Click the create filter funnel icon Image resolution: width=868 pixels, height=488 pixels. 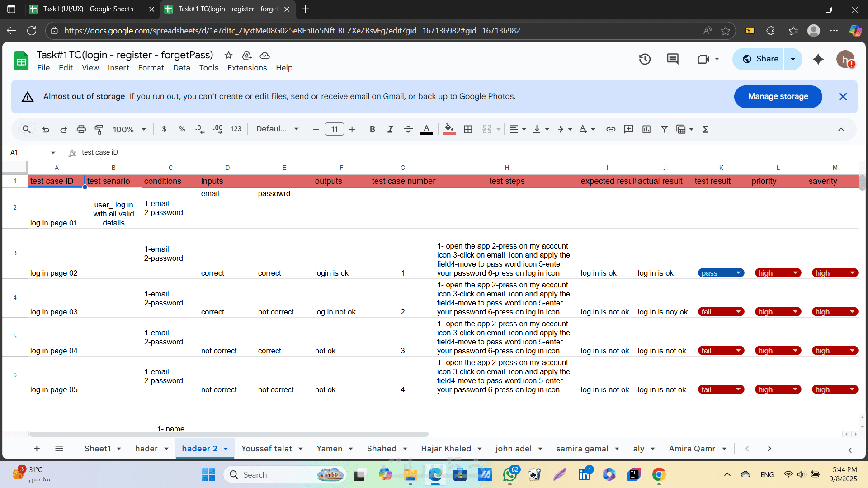(664, 129)
